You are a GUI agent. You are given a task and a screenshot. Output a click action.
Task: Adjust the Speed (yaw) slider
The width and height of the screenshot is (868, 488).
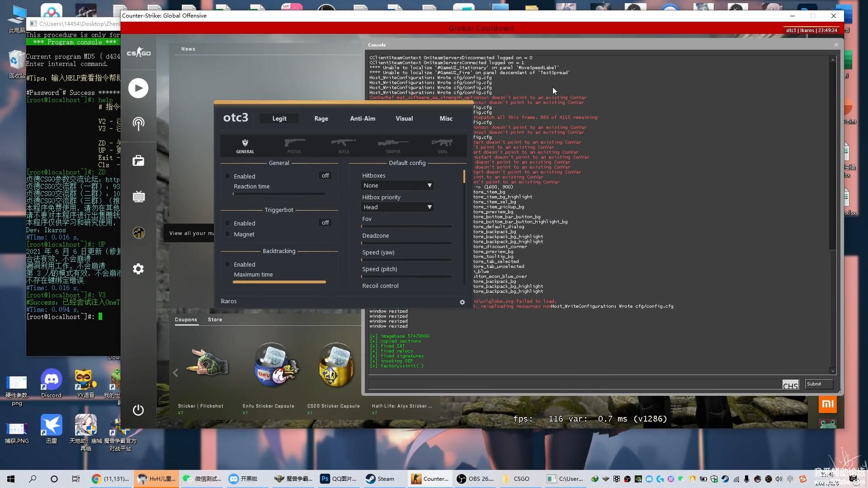406,260
